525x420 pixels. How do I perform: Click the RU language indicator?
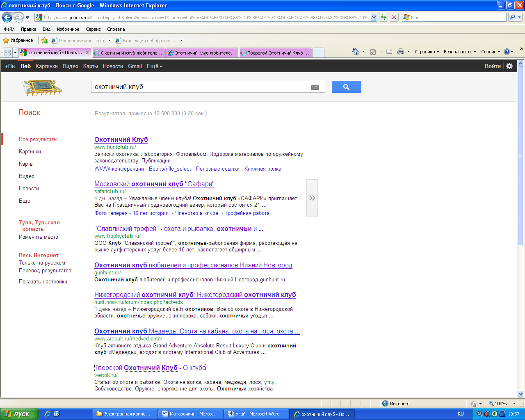(x=461, y=414)
